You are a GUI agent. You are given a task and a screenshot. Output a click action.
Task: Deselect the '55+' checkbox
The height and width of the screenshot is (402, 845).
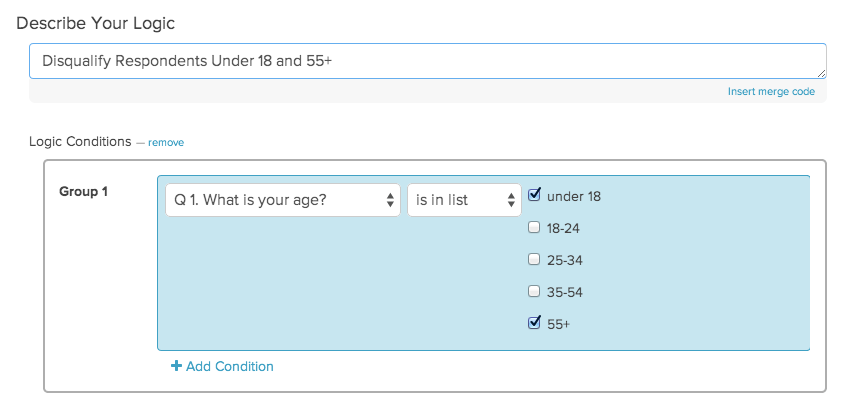534,324
